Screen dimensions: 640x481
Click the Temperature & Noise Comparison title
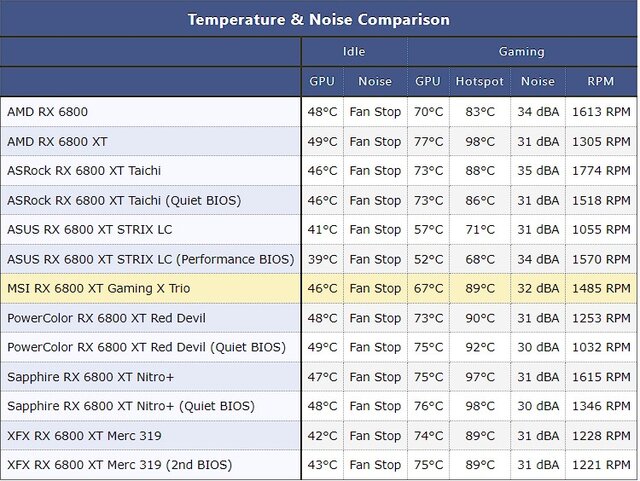(x=319, y=19)
